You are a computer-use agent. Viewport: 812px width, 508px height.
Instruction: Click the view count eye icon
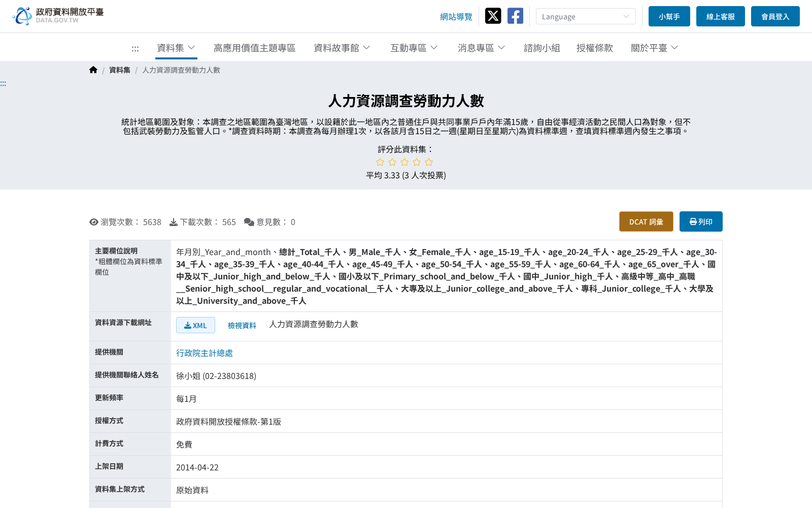click(x=94, y=222)
